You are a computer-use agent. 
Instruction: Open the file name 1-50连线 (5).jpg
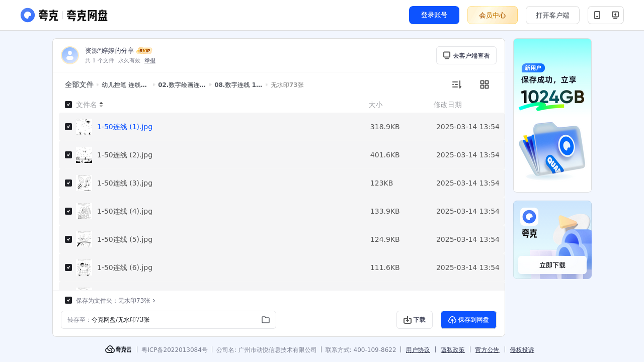[x=125, y=239]
